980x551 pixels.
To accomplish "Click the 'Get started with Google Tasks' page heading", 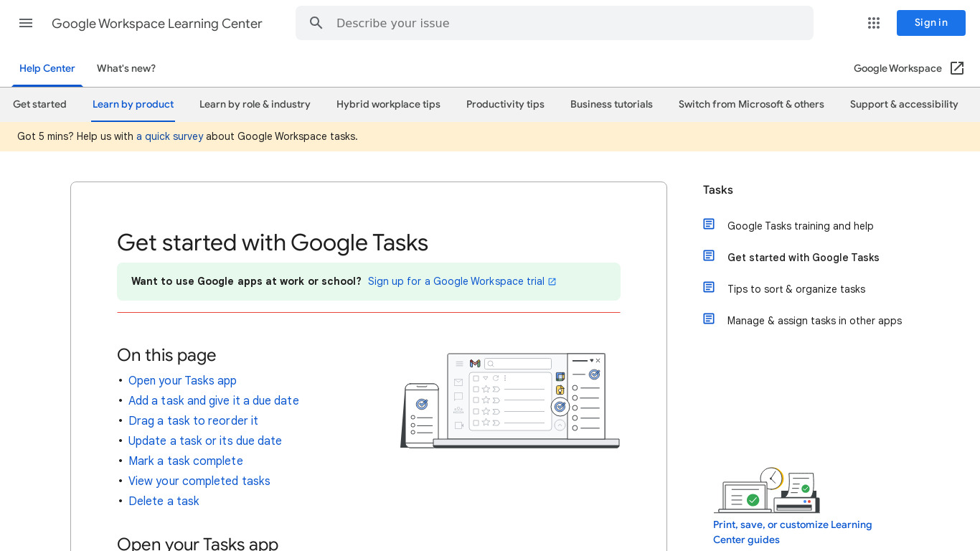I will pyautogui.click(x=273, y=242).
